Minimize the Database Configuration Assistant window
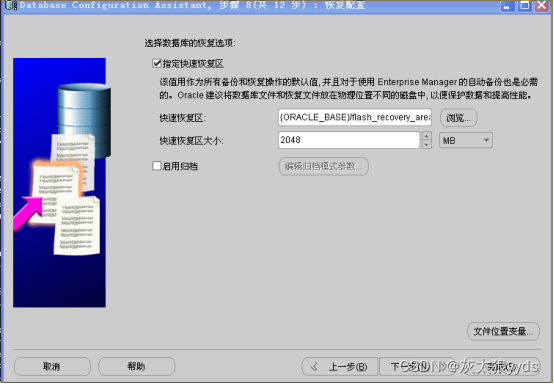The image size is (554, 384). (x=507, y=6)
